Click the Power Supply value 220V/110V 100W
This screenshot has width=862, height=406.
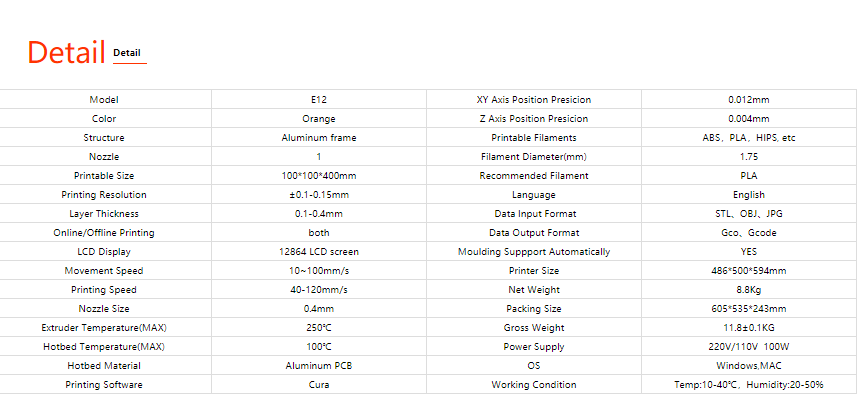point(749,347)
